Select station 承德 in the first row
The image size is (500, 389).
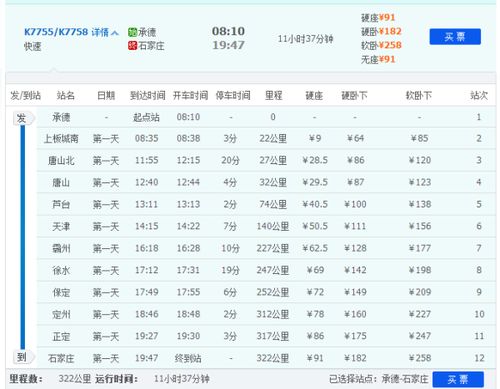coord(61,117)
